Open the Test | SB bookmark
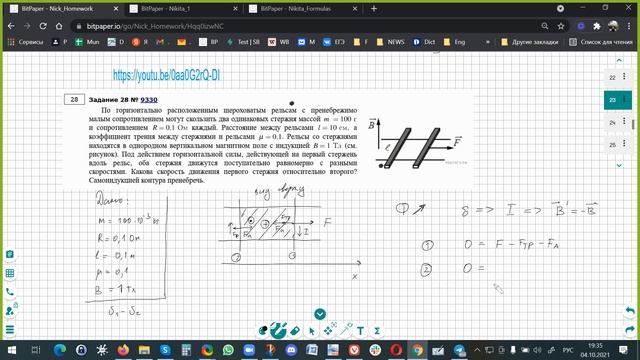The height and width of the screenshot is (360, 640). pyautogui.click(x=243, y=42)
